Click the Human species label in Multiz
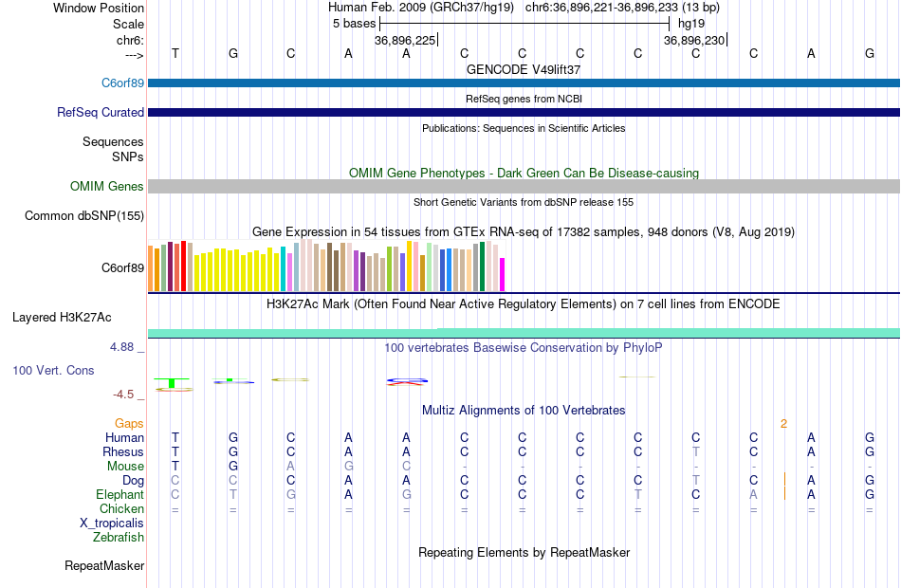 point(124,437)
